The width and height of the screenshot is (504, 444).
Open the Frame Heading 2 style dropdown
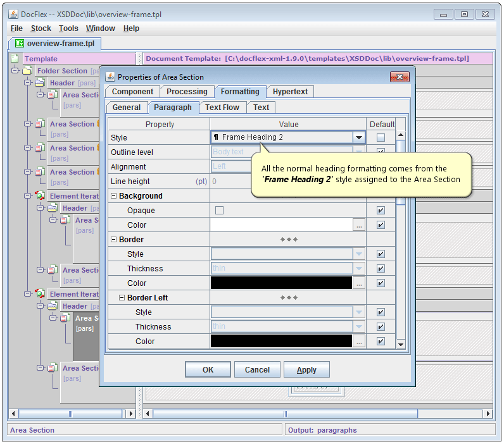(358, 138)
